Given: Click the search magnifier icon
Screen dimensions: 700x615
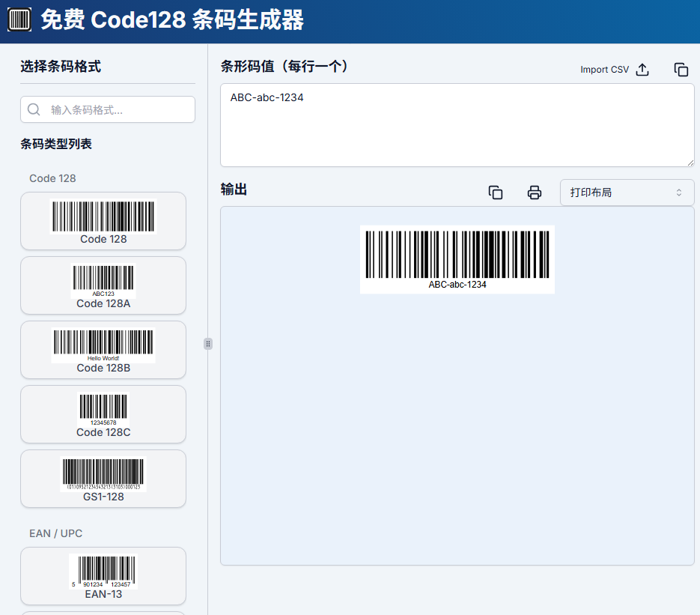Looking at the screenshot, I should tap(34, 109).
